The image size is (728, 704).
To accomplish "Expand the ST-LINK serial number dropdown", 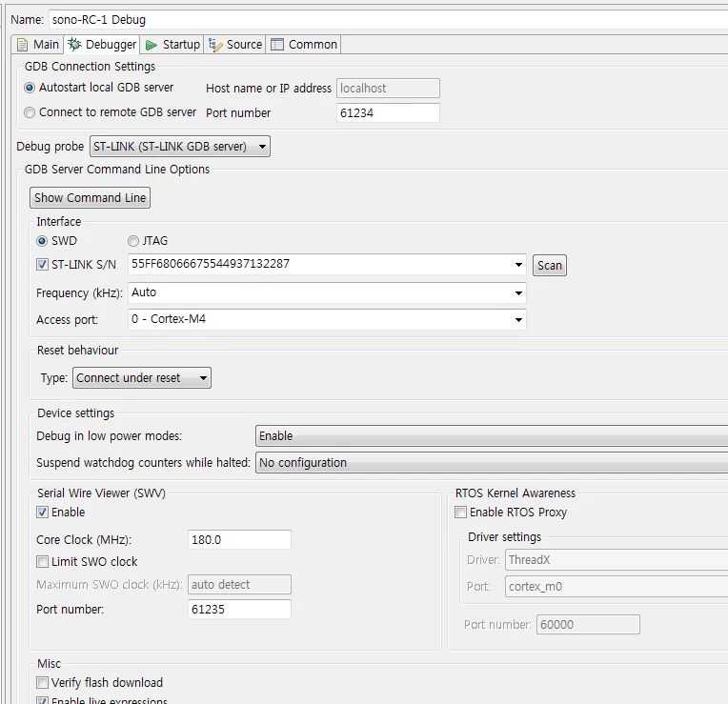I will (518, 265).
